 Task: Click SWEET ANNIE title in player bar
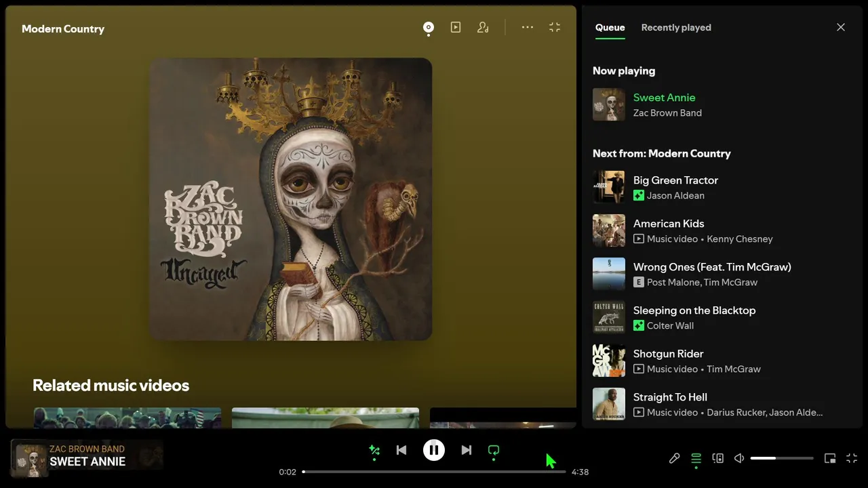click(87, 462)
